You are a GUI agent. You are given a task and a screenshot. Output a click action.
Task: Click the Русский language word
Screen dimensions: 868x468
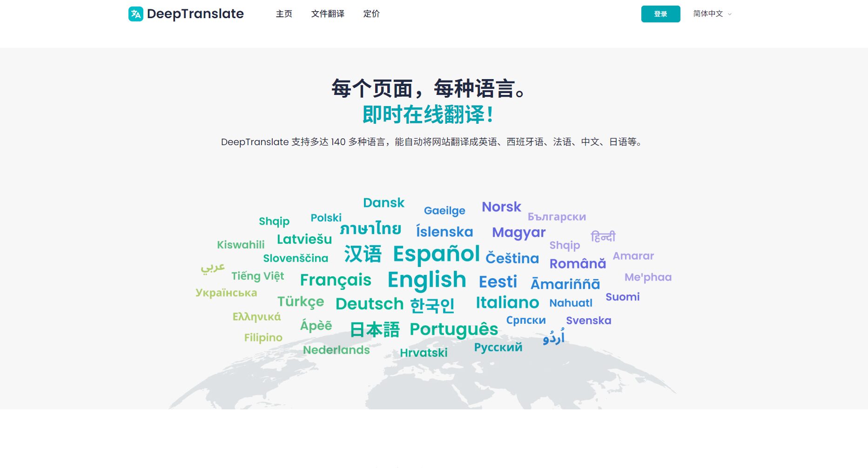[x=498, y=347]
